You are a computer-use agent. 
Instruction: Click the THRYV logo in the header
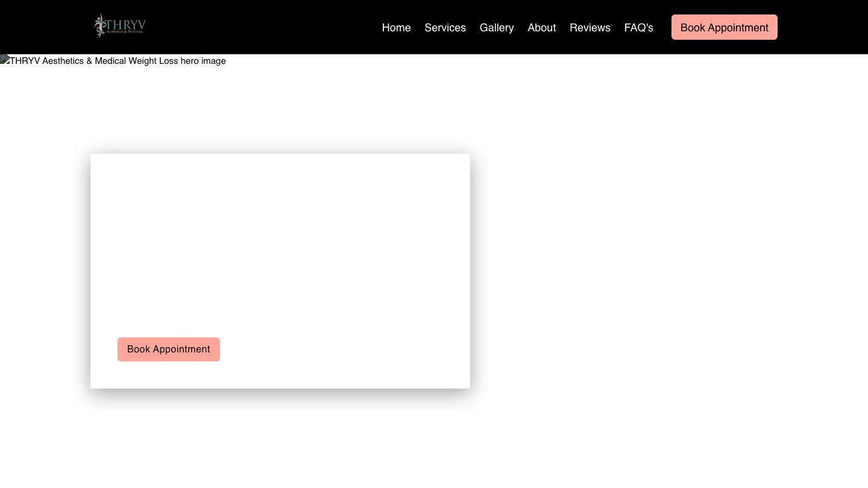click(120, 26)
